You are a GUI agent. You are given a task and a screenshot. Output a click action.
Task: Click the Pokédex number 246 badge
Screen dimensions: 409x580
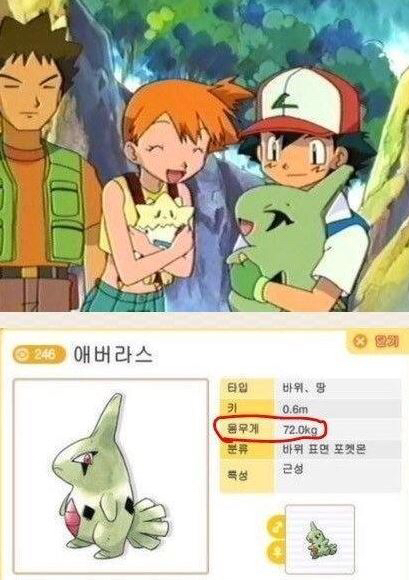(39, 354)
